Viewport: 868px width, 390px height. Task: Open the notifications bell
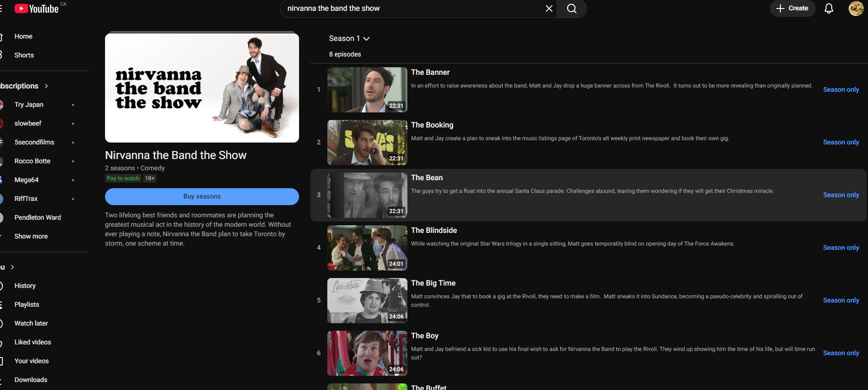click(828, 8)
